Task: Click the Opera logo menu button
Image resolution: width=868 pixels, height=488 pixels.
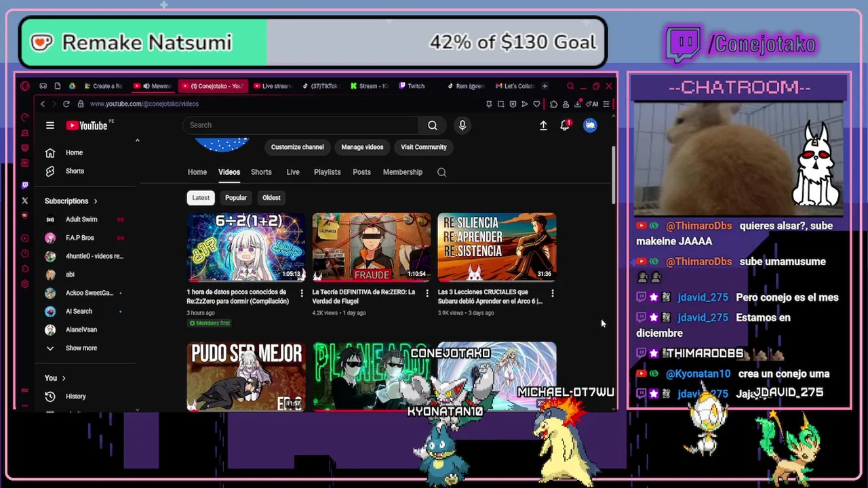Action: pos(25,86)
